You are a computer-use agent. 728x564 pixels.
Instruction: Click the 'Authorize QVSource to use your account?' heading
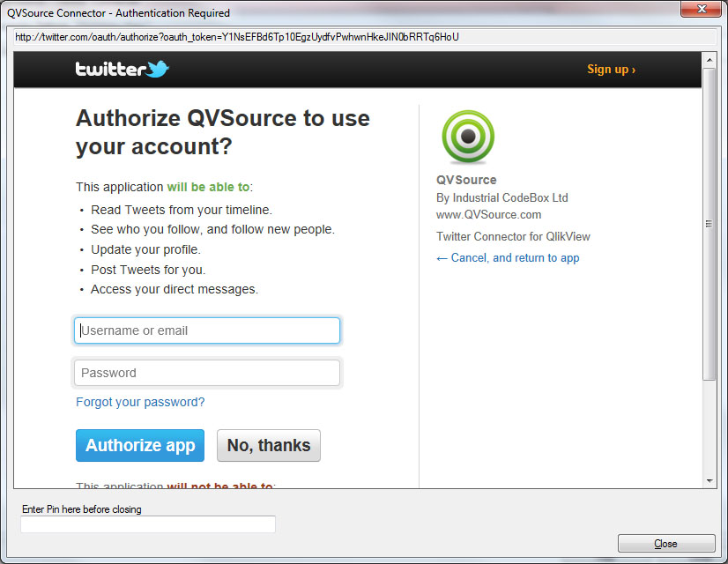click(x=223, y=132)
